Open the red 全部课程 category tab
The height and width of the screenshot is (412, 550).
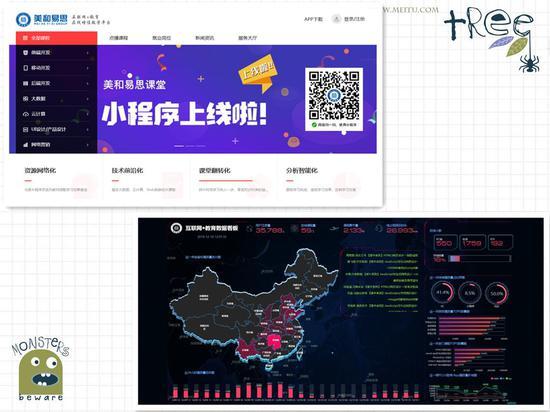click(x=56, y=38)
